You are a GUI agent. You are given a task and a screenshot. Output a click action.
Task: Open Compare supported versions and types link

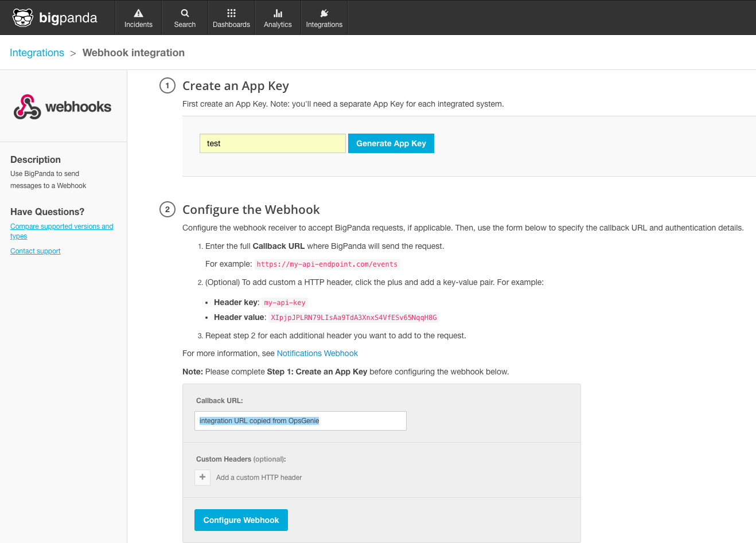tap(61, 231)
